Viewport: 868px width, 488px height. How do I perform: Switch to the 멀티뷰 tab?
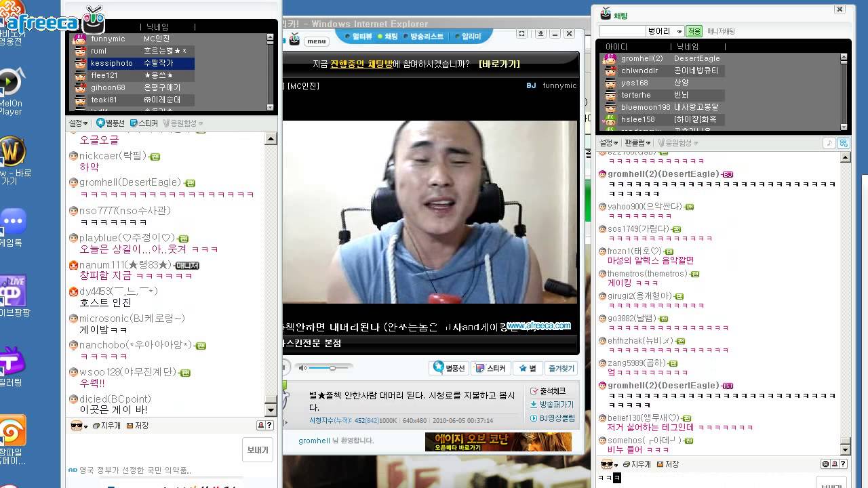pyautogui.click(x=359, y=37)
